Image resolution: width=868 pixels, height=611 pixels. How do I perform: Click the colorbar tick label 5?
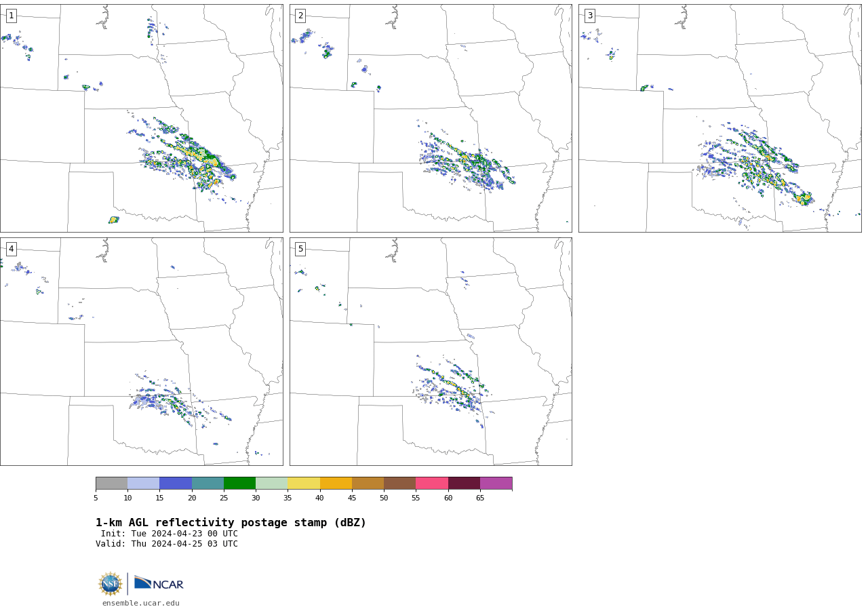tap(96, 498)
